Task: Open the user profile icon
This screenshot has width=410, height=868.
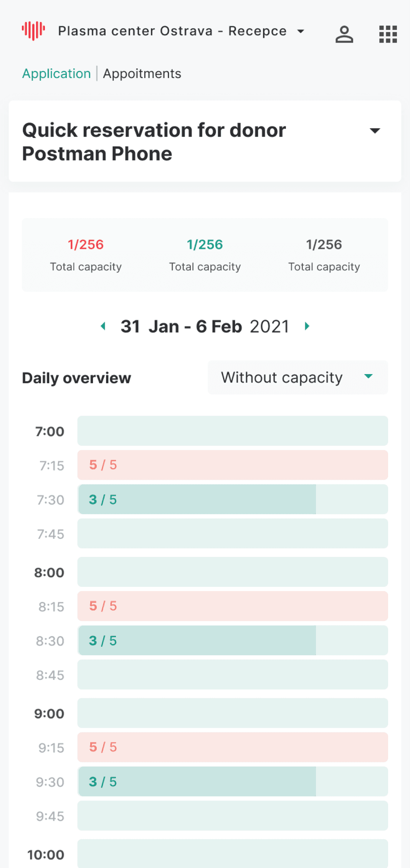Action: click(344, 34)
